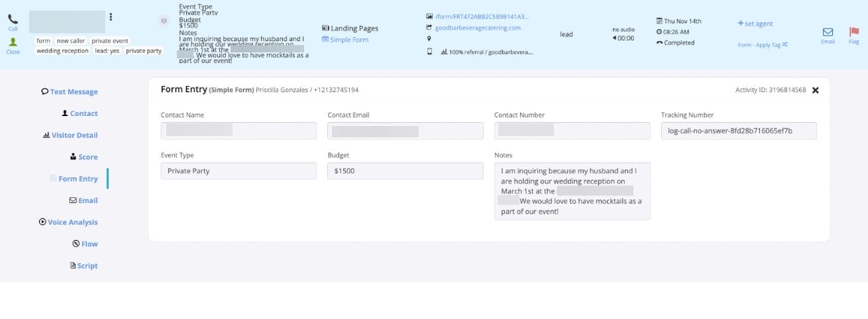Click the image icon beside the /form/ link
Screen dimensions: 868x319
click(x=429, y=17)
